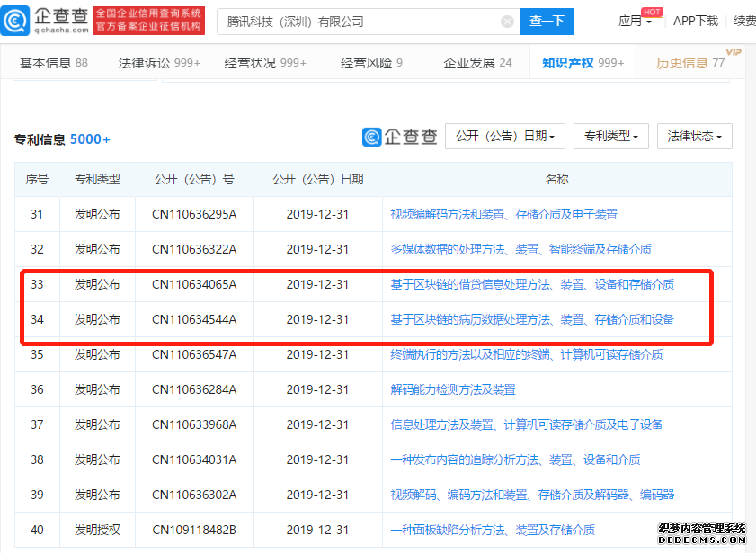Click the 专利类型 column header
Image resolution: width=756 pixels, height=553 pixels.
coord(97,179)
